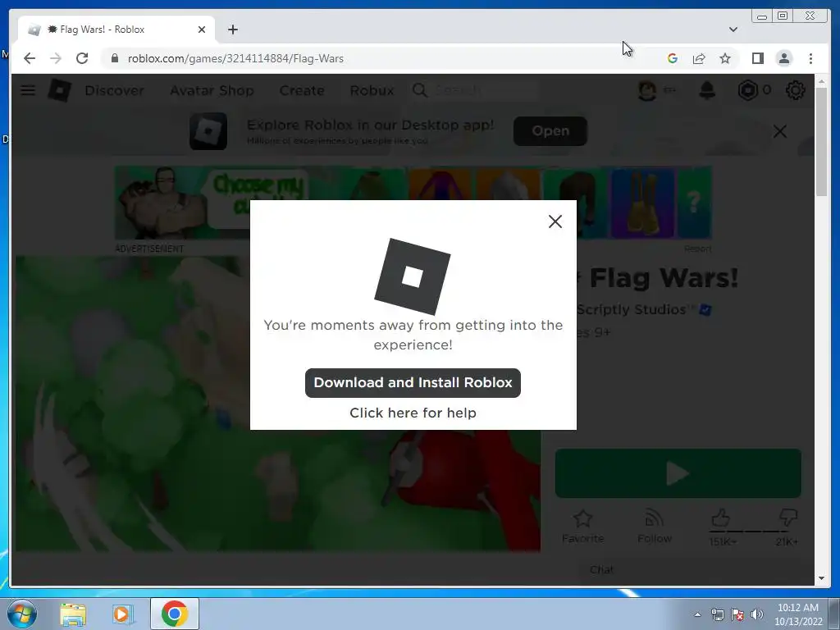Screen dimensions: 840x630
Task: Toggle the browser side panel
Action: tap(757, 58)
